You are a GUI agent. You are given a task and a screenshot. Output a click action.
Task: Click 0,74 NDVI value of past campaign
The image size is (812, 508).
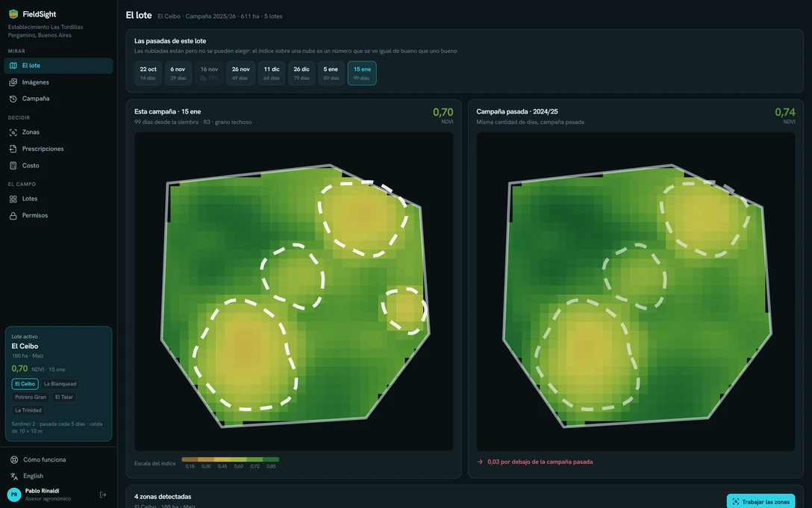(x=784, y=112)
